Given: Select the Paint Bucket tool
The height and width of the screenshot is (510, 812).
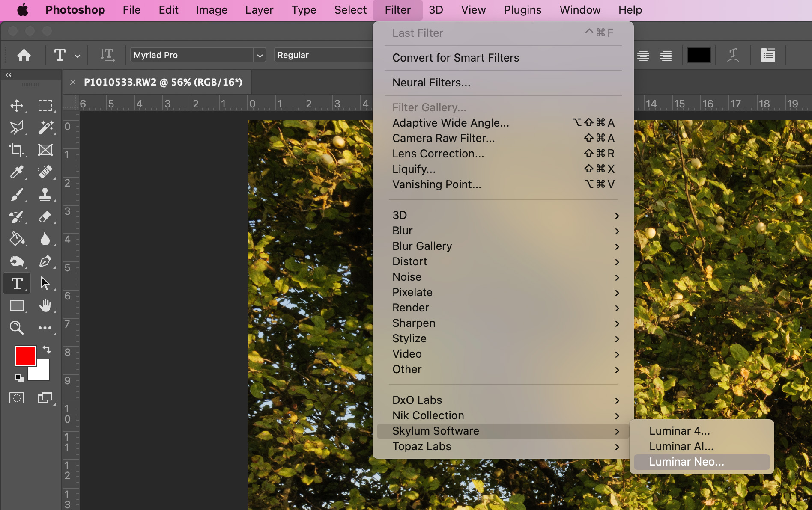Looking at the screenshot, I should coord(17,239).
